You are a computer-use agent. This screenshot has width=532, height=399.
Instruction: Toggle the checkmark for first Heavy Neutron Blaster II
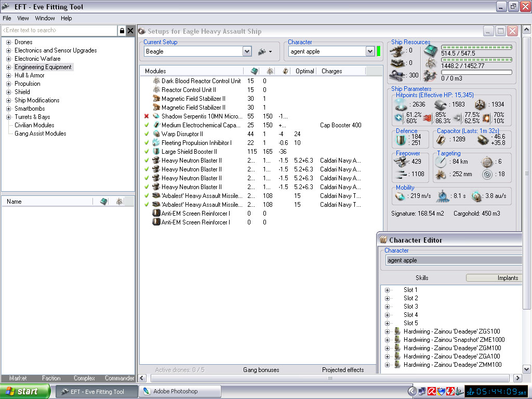click(147, 161)
